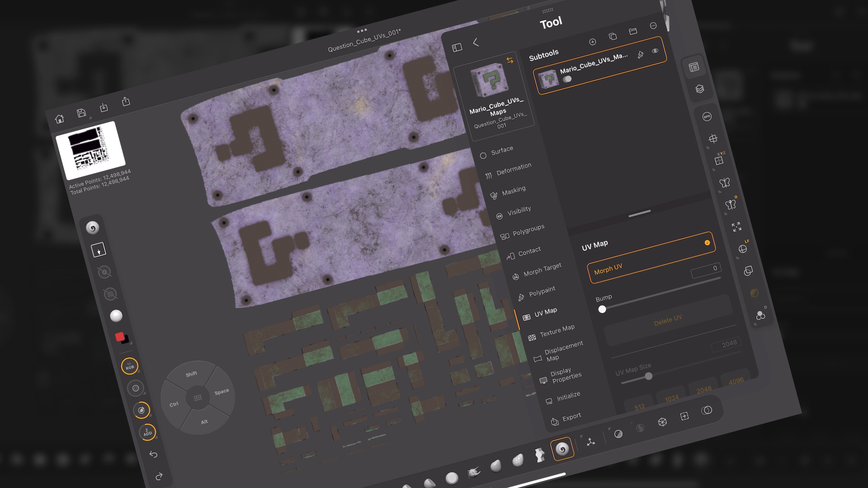
Task: Open the project home screen icon
Action: coord(60,118)
